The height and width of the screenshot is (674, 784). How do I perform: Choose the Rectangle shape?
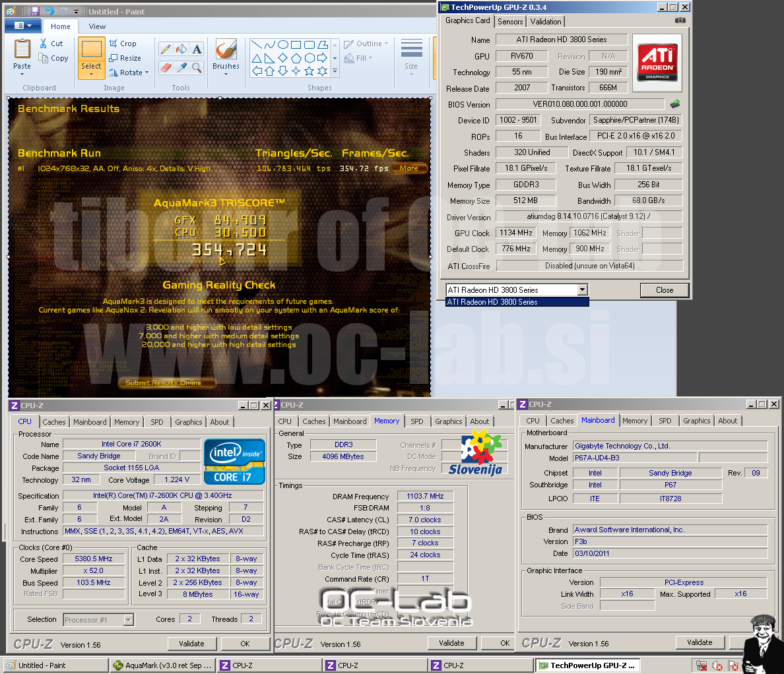(x=296, y=44)
